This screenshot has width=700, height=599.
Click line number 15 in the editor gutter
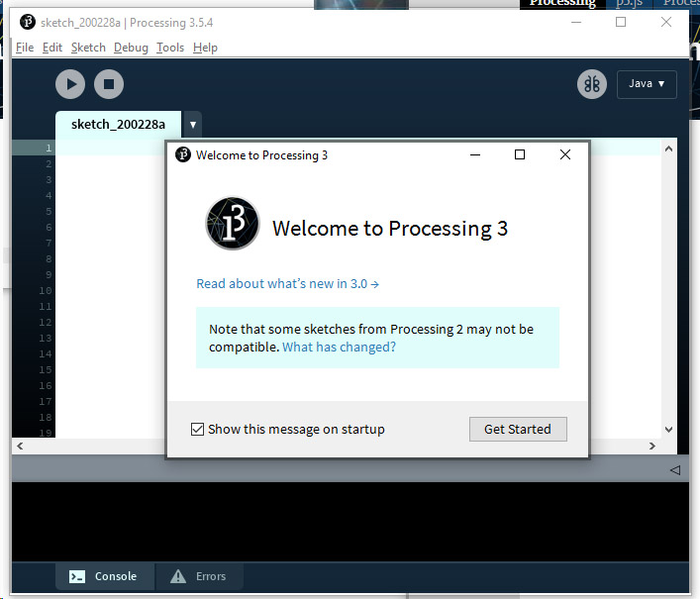46,369
